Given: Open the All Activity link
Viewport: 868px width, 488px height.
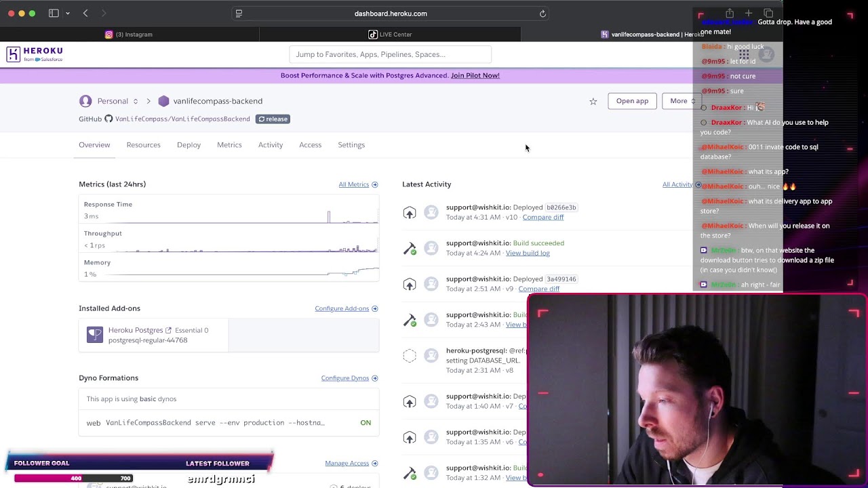Looking at the screenshot, I should 682,184.
